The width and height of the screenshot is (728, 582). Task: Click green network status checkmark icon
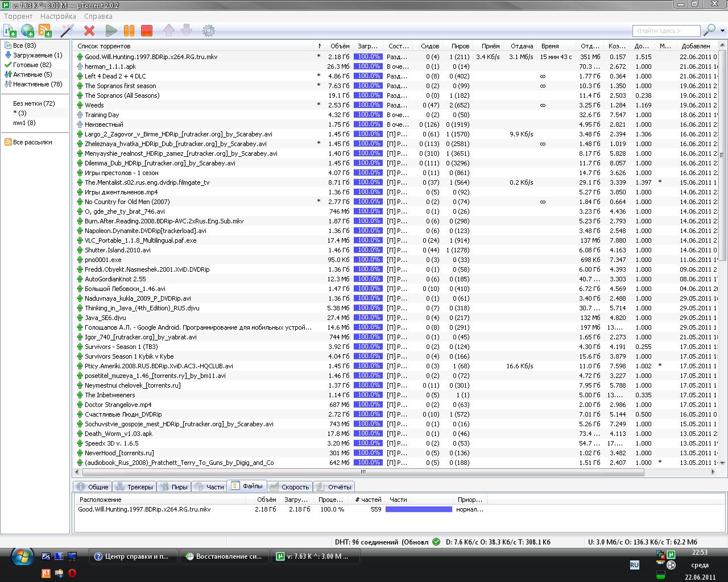(436, 542)
